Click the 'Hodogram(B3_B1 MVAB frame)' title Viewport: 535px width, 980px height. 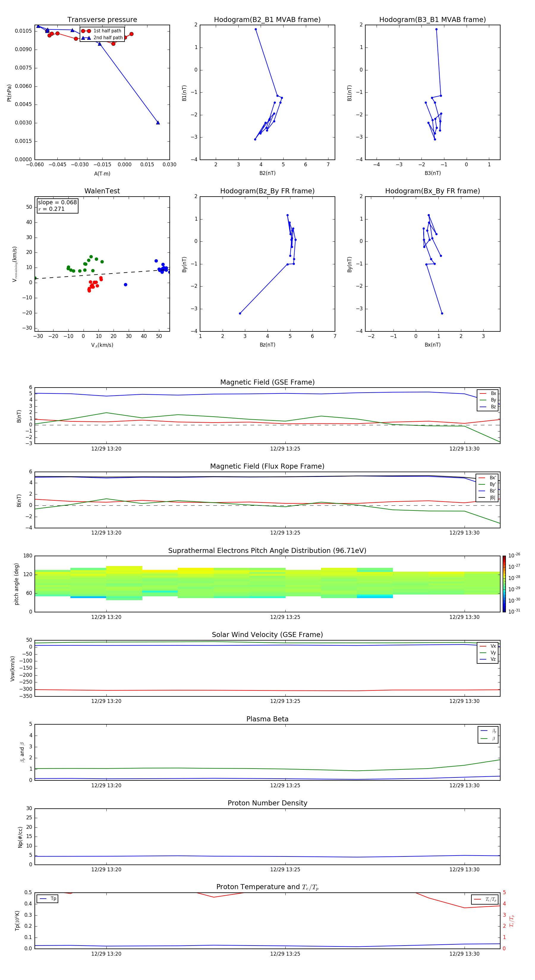coord(432,20)
